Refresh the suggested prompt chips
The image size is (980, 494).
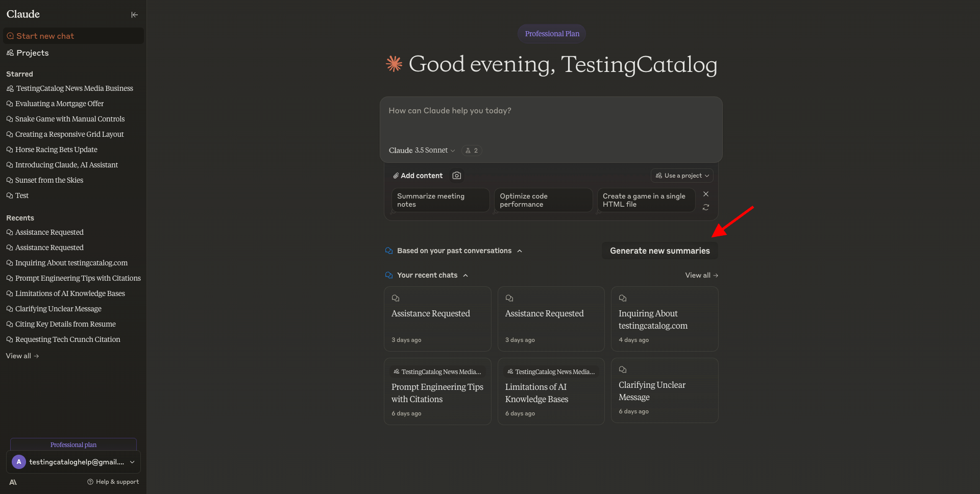[706, 207]
